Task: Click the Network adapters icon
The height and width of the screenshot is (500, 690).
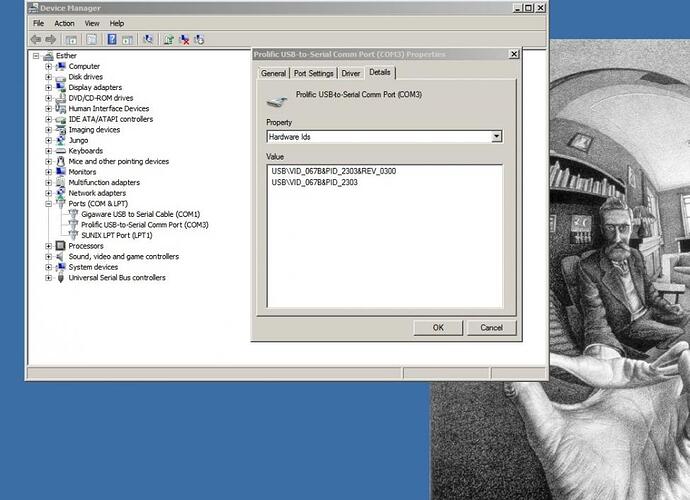Action: pyautogui.click(x=61, y=193)
